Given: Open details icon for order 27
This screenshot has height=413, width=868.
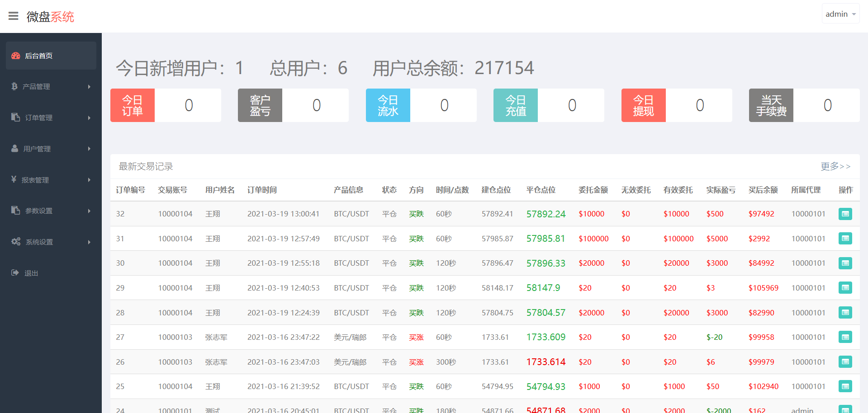Looking at the screenshot, I should [845, 337].
